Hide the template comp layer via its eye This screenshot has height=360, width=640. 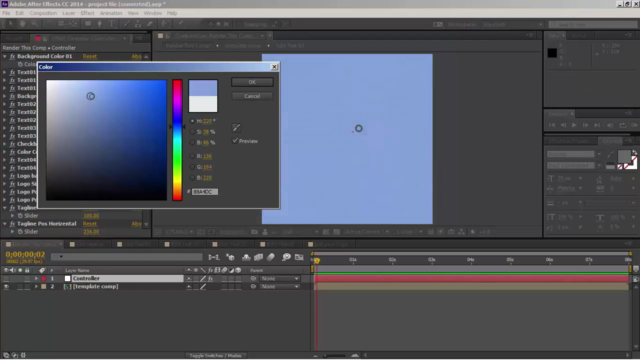point(6,287)
